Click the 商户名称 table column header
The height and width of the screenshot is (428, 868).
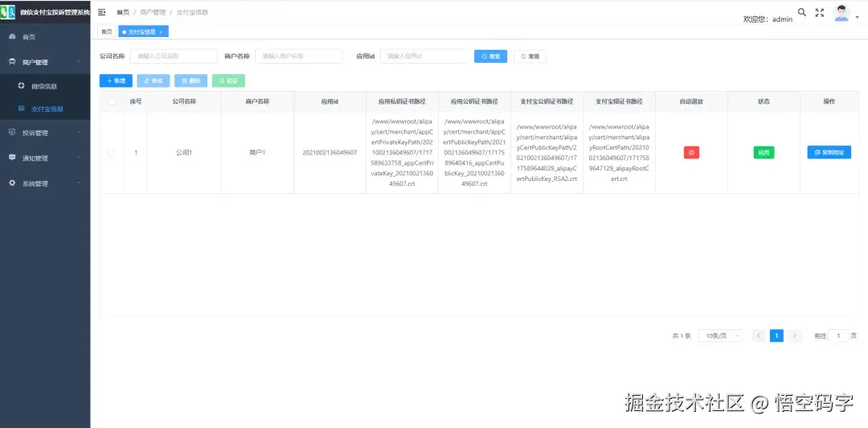point(257,101)
